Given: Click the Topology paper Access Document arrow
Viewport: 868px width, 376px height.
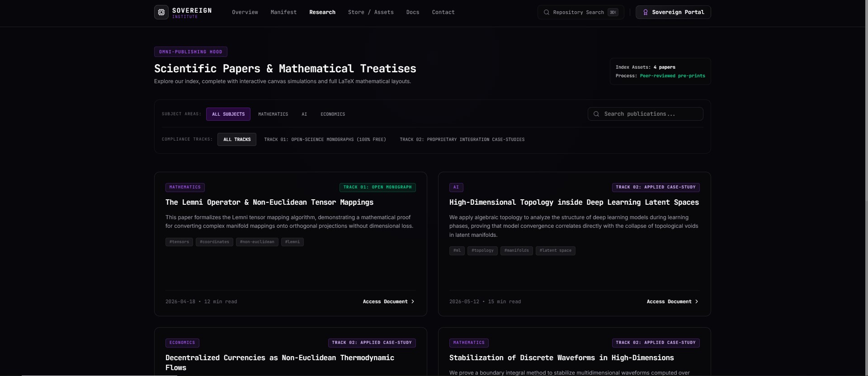Looking at the screenshot, I should (x=697, y=301).
